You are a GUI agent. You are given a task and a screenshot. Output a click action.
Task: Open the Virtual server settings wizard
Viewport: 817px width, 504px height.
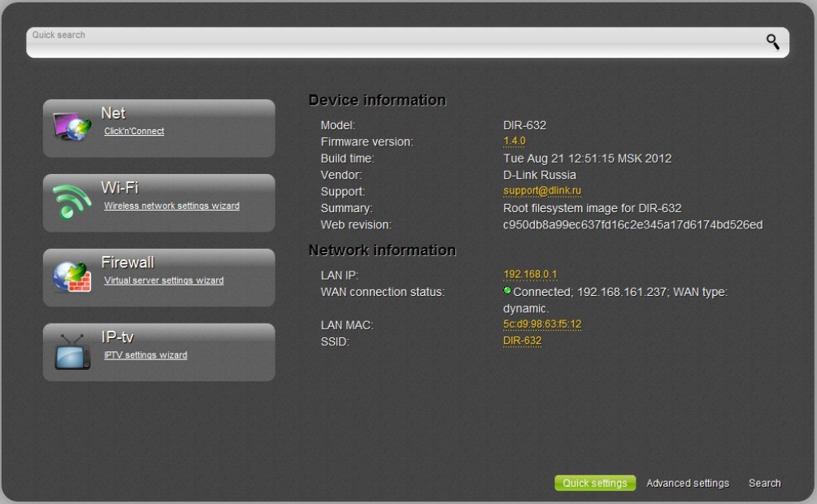(163, 280)
